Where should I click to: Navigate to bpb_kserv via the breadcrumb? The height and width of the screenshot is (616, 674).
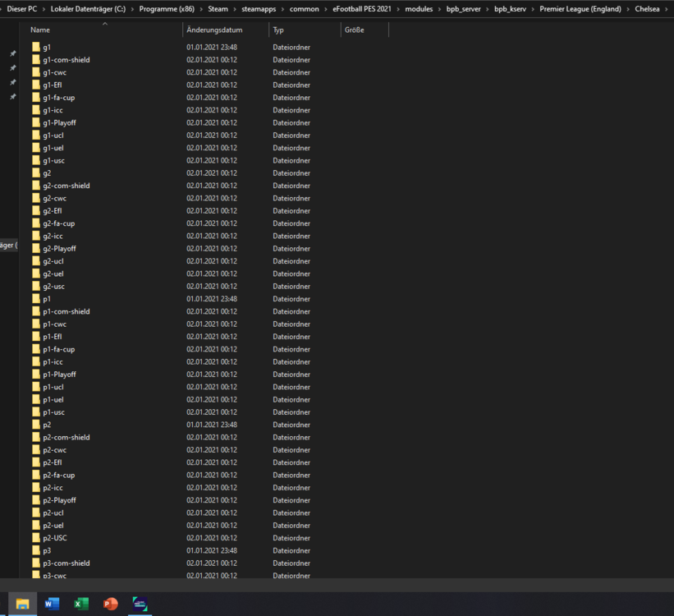(509, 9)
